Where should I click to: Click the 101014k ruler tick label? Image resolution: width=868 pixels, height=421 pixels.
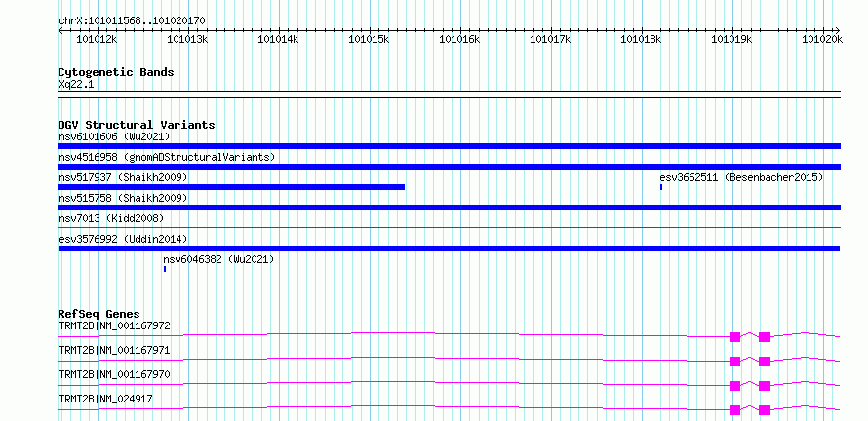pyautogui.click(x=278, y=40)
